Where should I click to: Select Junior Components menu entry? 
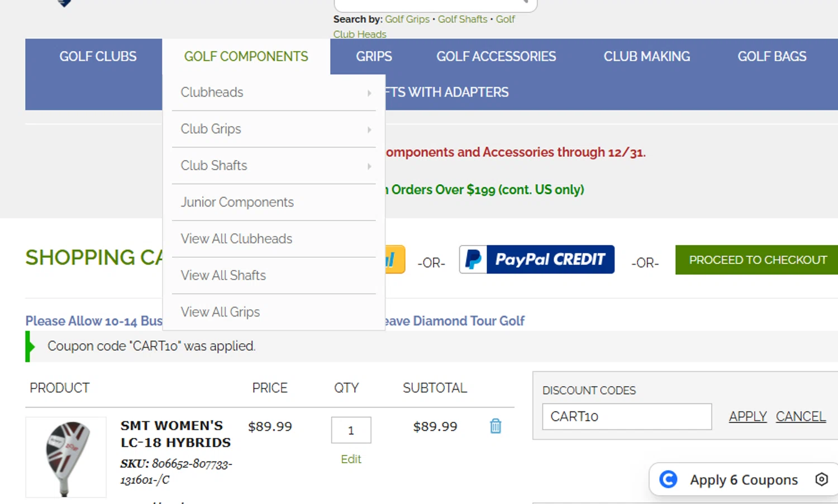[x=274, y=202]
